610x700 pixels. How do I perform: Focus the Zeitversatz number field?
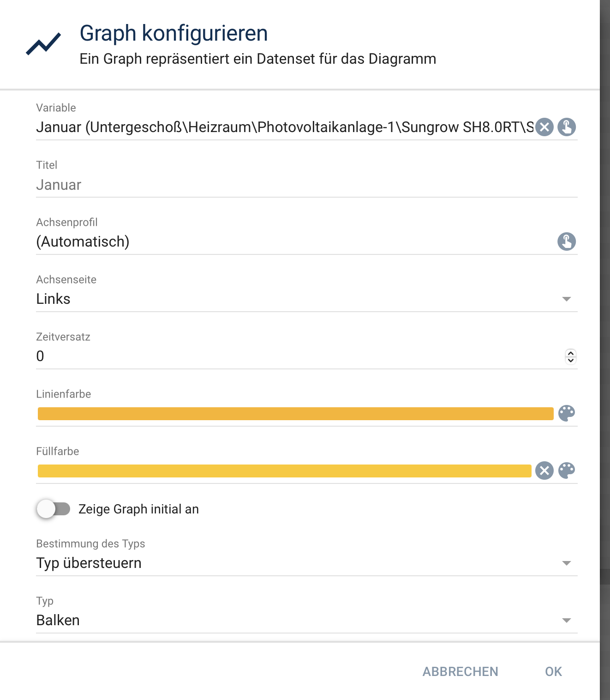pos(299,356)
